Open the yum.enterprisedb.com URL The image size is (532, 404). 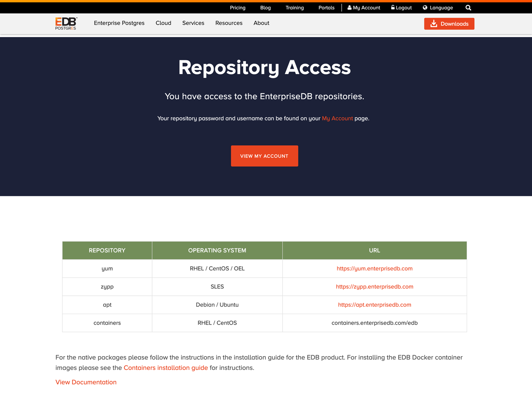tap(374, 268)
